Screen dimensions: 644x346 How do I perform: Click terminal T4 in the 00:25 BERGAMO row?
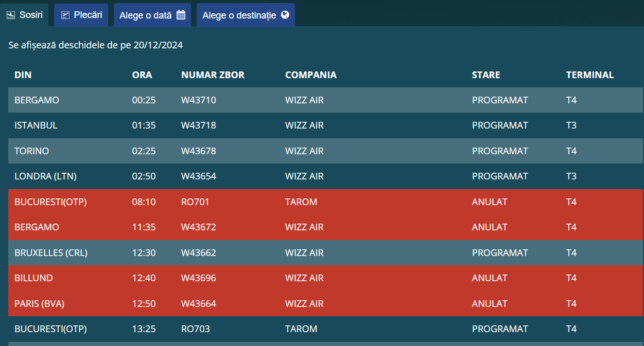571,100
